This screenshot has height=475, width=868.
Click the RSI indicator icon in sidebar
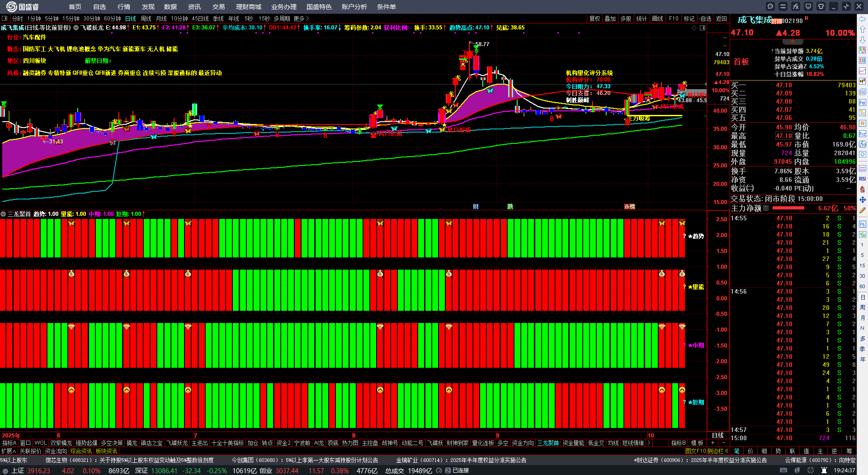pos(863,179)
